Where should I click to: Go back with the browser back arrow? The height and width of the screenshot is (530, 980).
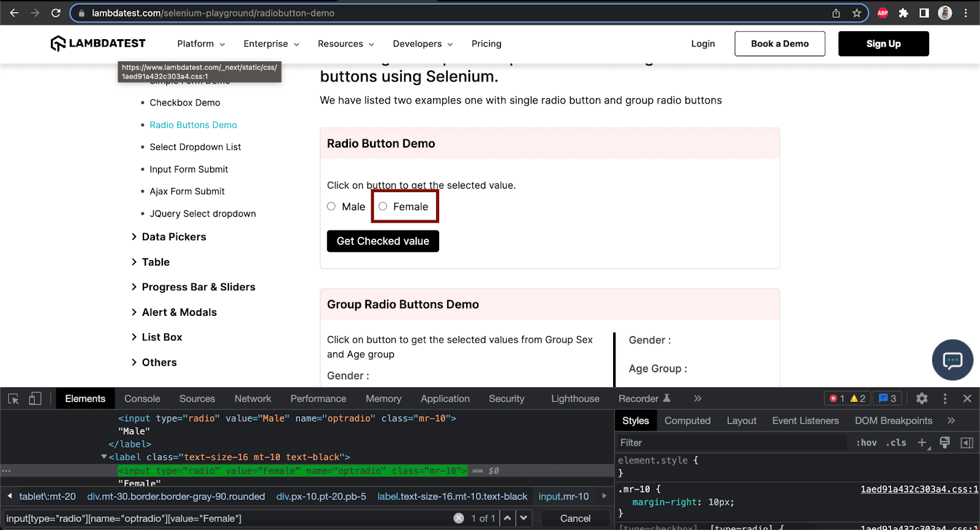pyautogui.click(x=14, y=13)
